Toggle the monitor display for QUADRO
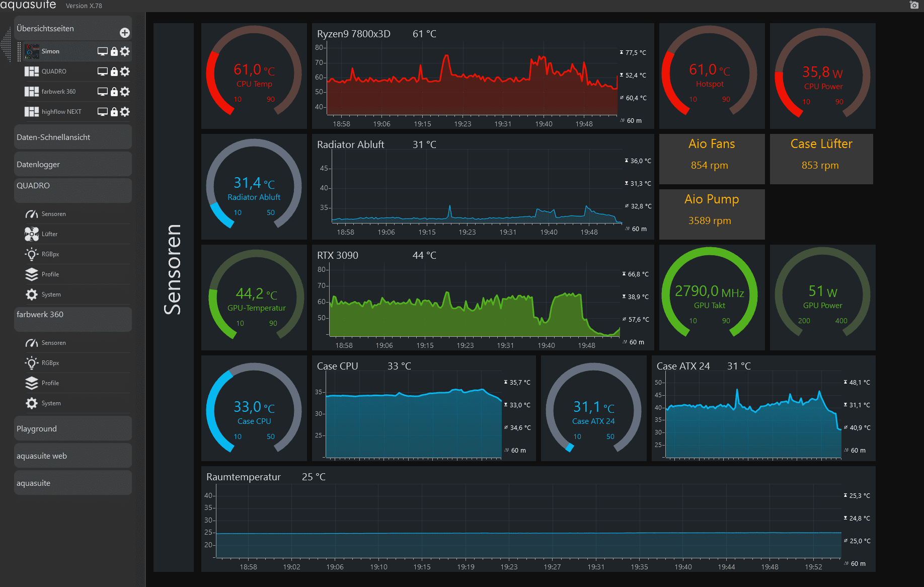Image resolution: width=924 pixels, height=587 pixels. click(103, 71)
